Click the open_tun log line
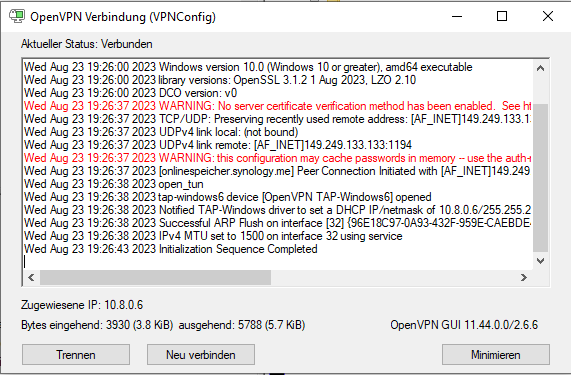 pyautogui.click(x=114, y=184)
